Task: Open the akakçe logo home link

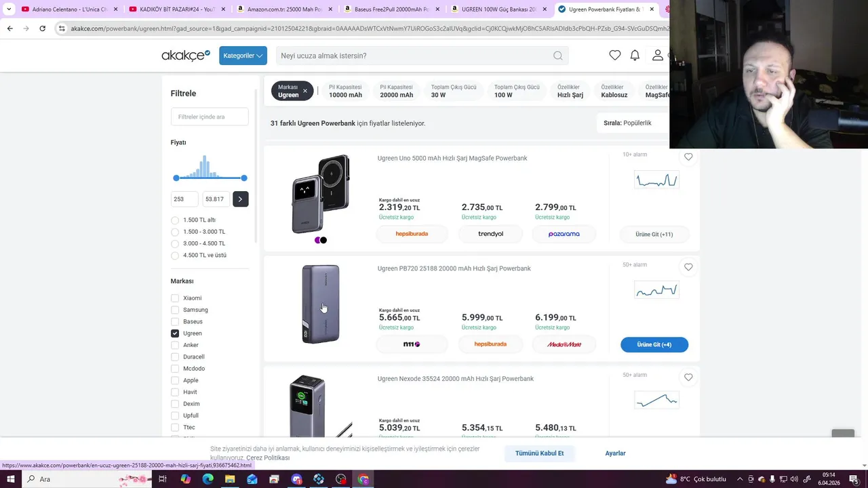Action: 186,56
